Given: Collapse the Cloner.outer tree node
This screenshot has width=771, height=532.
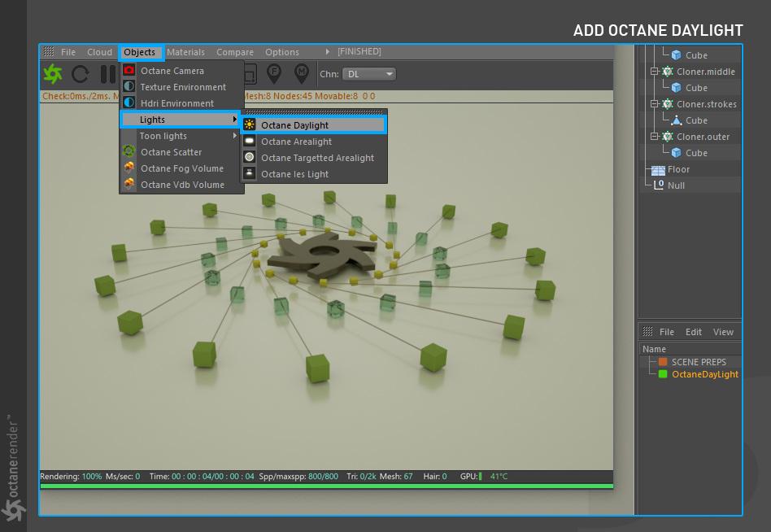Looking at the screenshot, I should point(654,136).
